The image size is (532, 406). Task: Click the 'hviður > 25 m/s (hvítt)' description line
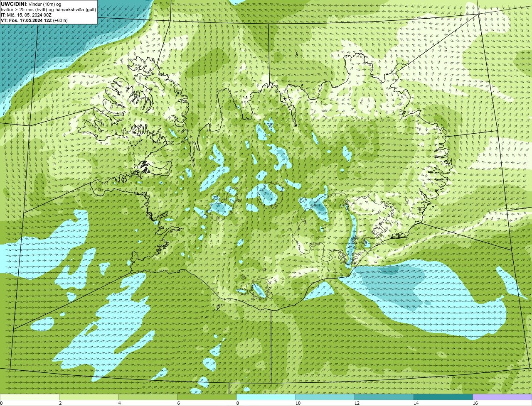pos(48,10)
